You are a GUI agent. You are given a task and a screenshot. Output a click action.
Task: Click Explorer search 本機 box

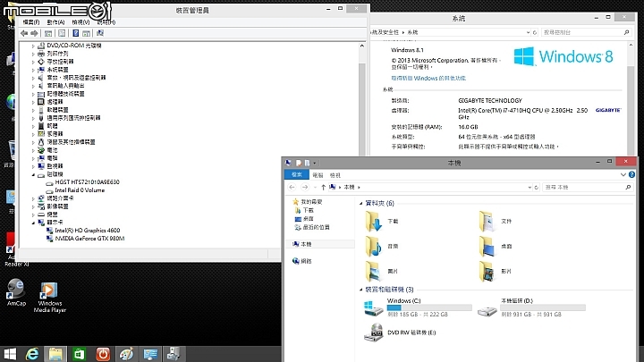coord(588,187)
